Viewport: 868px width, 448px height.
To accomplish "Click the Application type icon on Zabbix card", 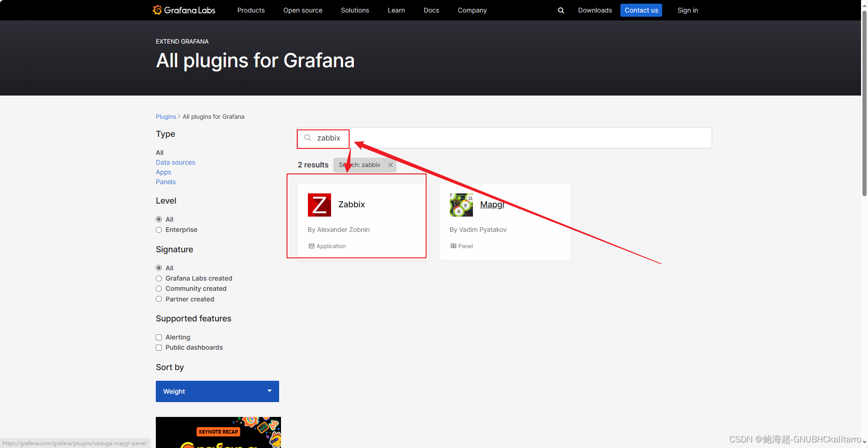I will pyautogui.click(x=312, y=246).
